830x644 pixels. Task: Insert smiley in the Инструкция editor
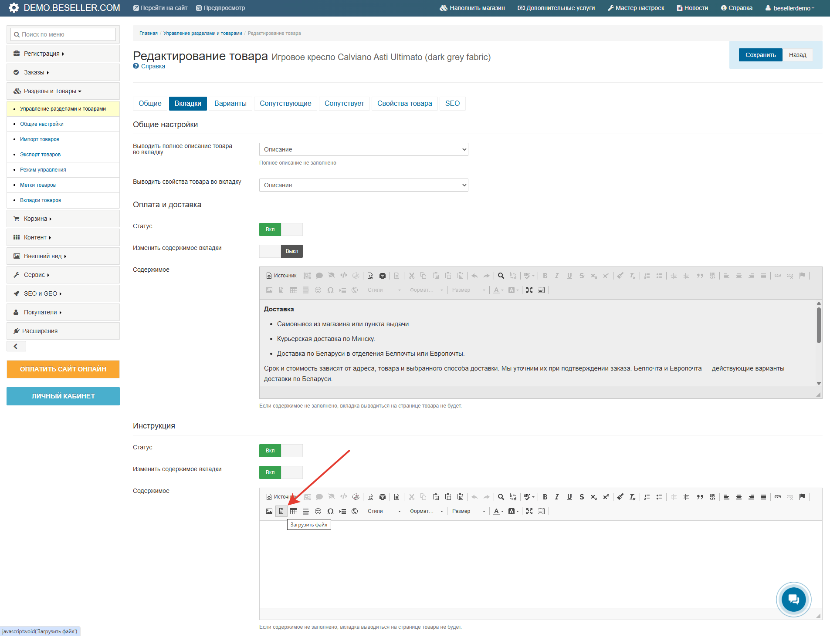click(x=318, y=511)
